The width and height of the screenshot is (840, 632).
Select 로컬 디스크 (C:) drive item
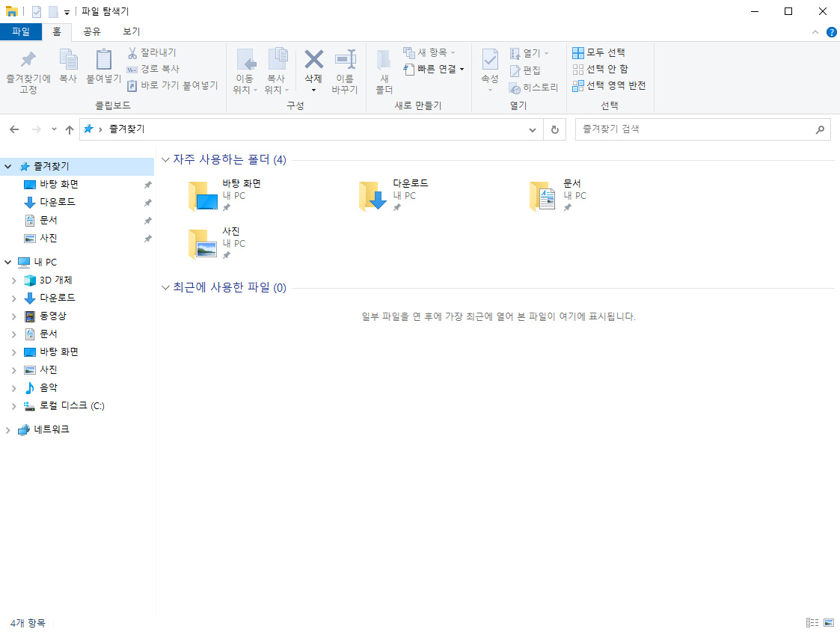click(x=72, y=406)
